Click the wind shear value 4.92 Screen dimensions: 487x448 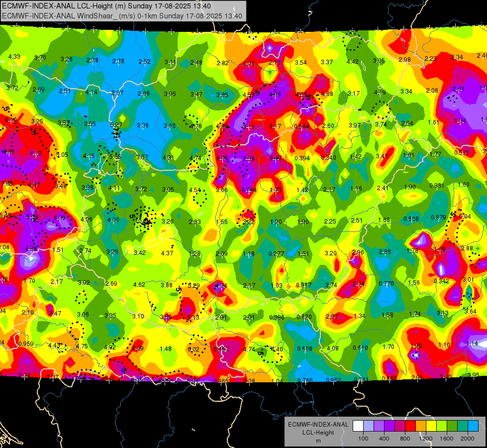click(x=109, y=347)
